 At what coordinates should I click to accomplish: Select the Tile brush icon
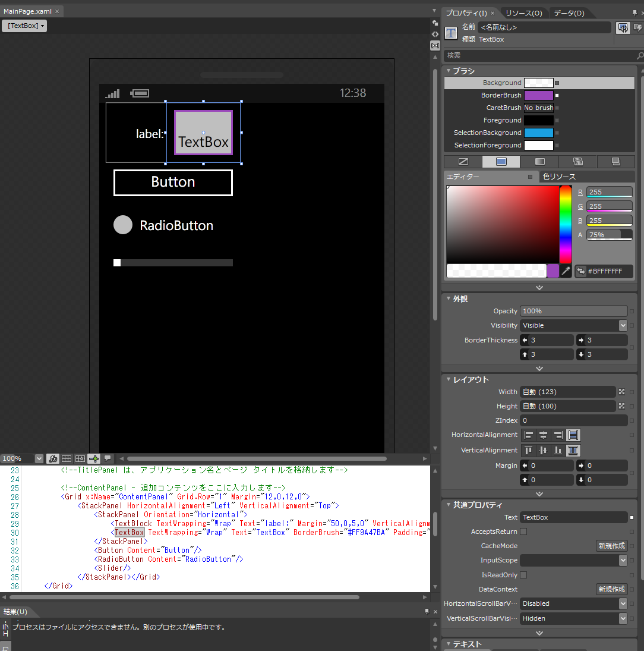pyautogui.click(x=577, y=162)
